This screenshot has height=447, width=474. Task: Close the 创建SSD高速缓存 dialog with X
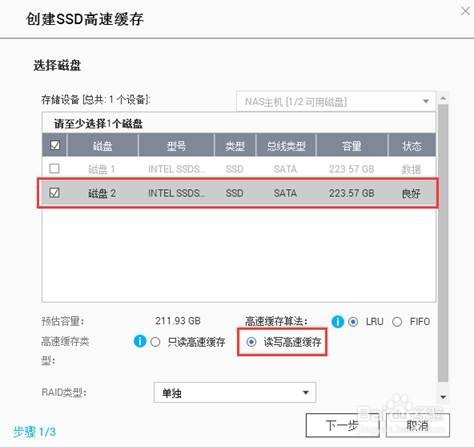tap(465, 11)
